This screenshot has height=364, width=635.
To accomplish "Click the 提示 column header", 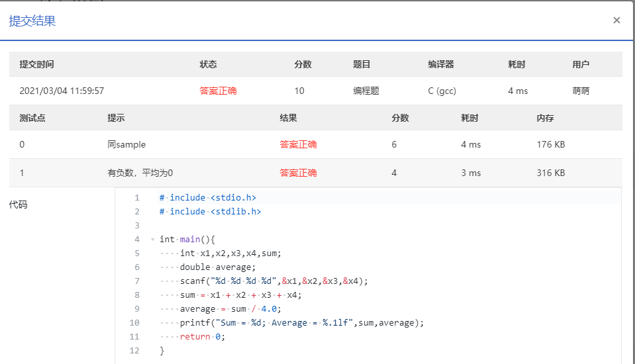I will [x=117, y=118].
